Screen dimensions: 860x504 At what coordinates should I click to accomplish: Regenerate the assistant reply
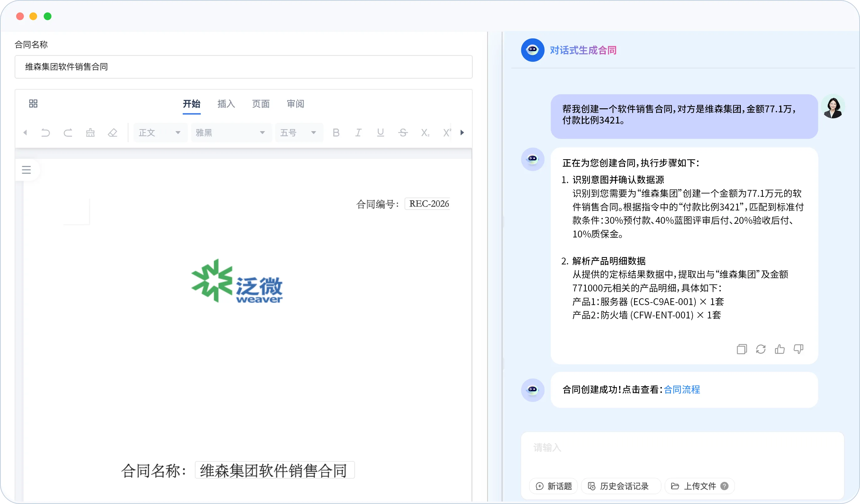pos(760,349)
